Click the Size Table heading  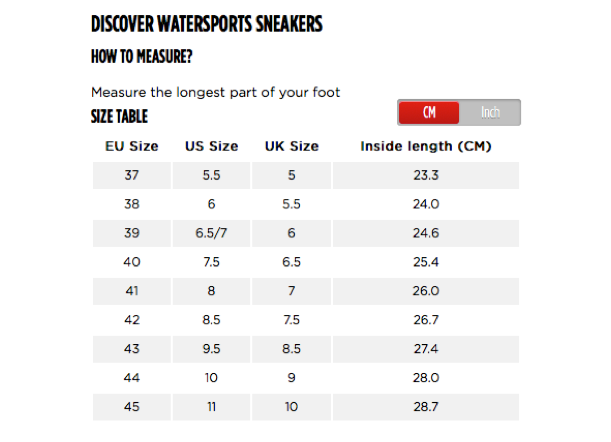click(x=119, y=117)
